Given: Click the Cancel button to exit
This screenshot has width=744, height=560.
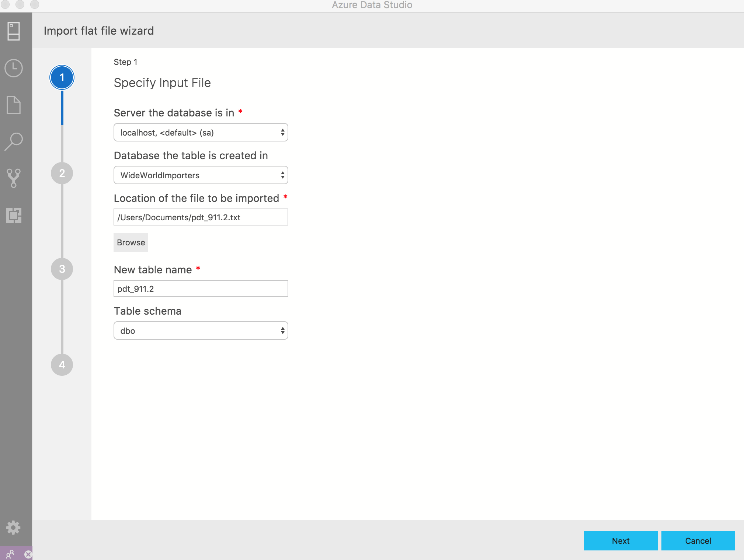Looking at the screenshot, I should (x=698, y=540).
